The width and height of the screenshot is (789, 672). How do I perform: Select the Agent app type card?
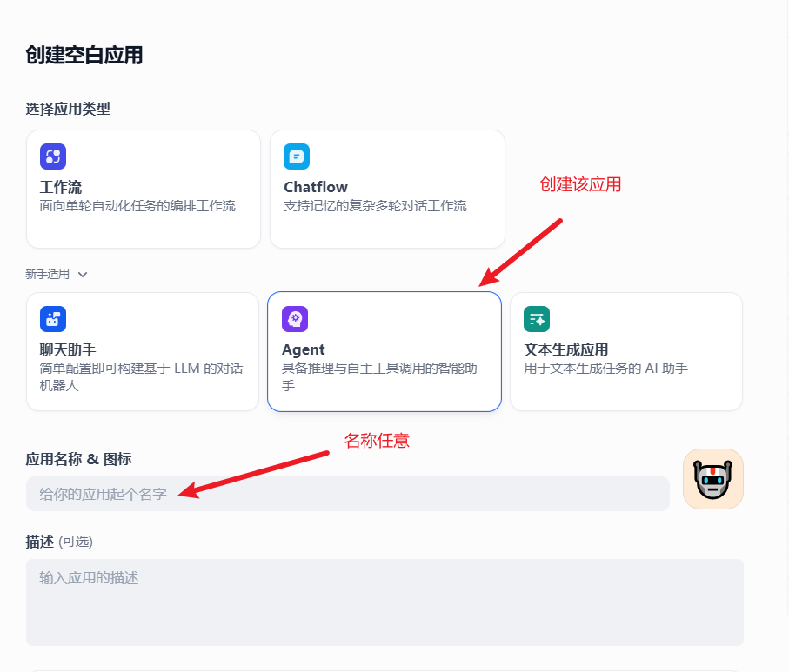(x=384, y=351)
